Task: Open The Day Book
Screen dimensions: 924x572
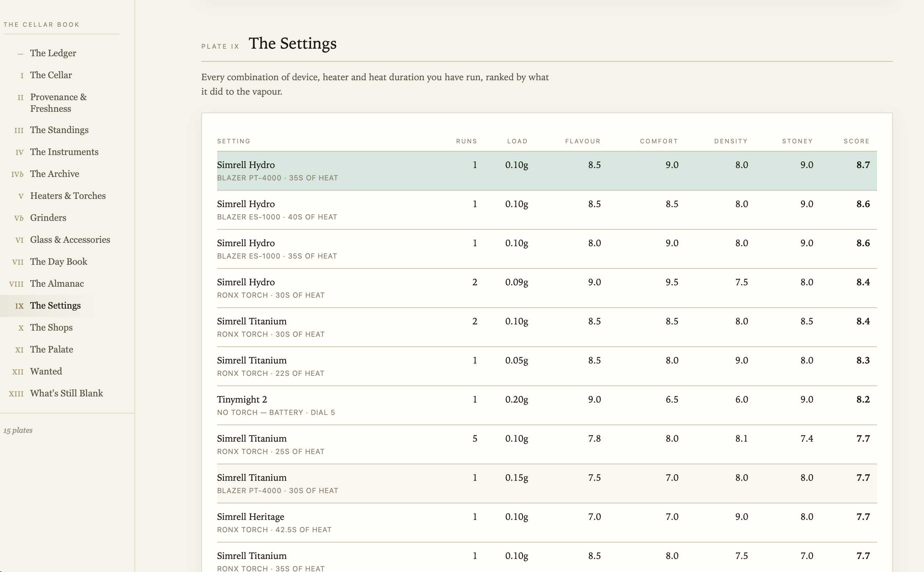Action: (x=58, y=261)
